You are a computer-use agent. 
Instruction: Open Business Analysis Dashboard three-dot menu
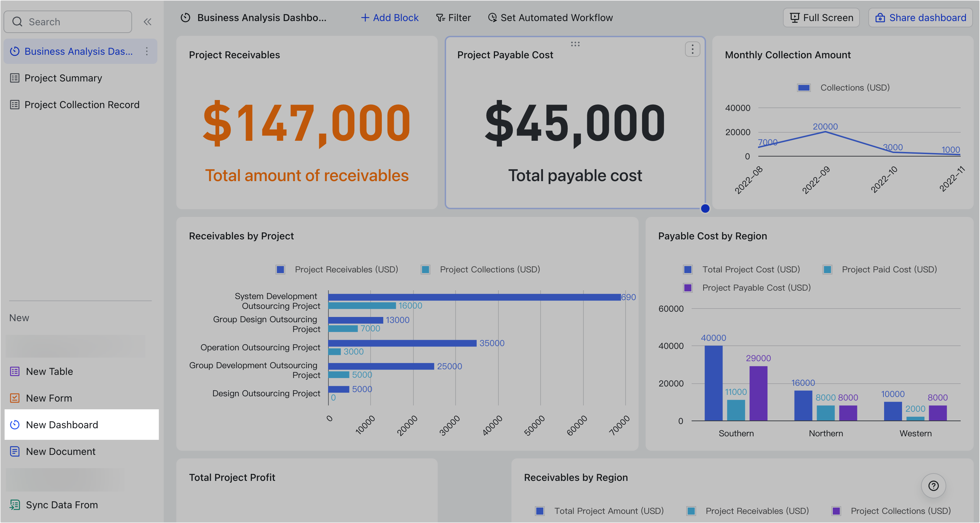point(147,51)
